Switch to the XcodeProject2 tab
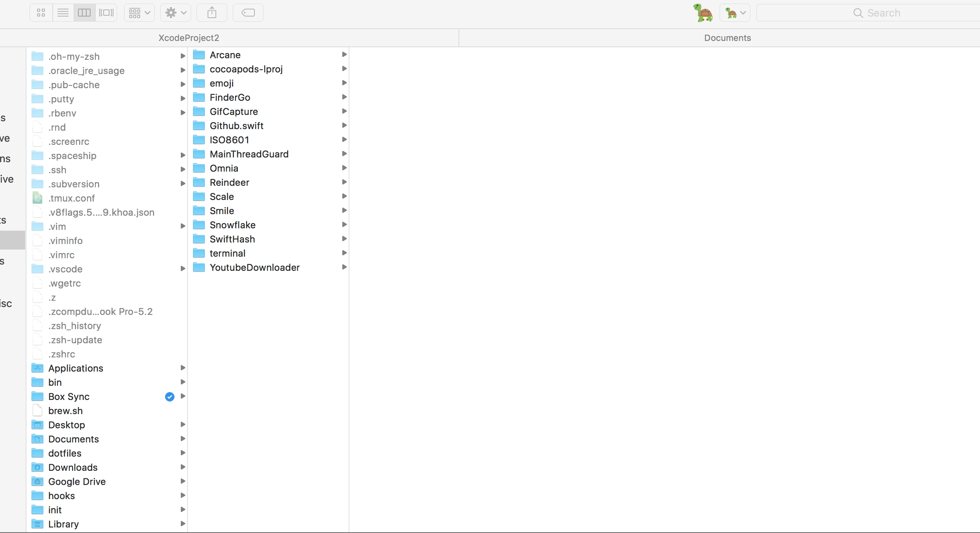 click(x=189, y=38)
